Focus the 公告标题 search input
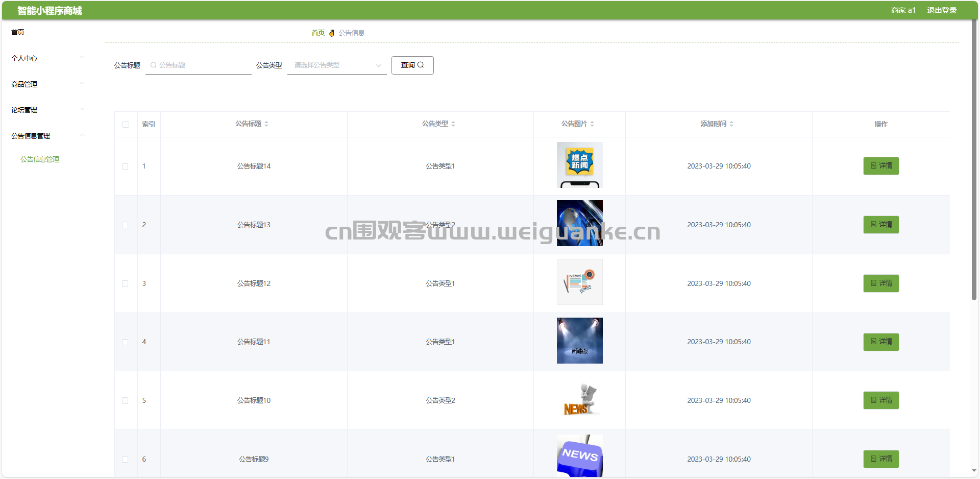Screen dimensions: 980x479 tap(199, 65)
